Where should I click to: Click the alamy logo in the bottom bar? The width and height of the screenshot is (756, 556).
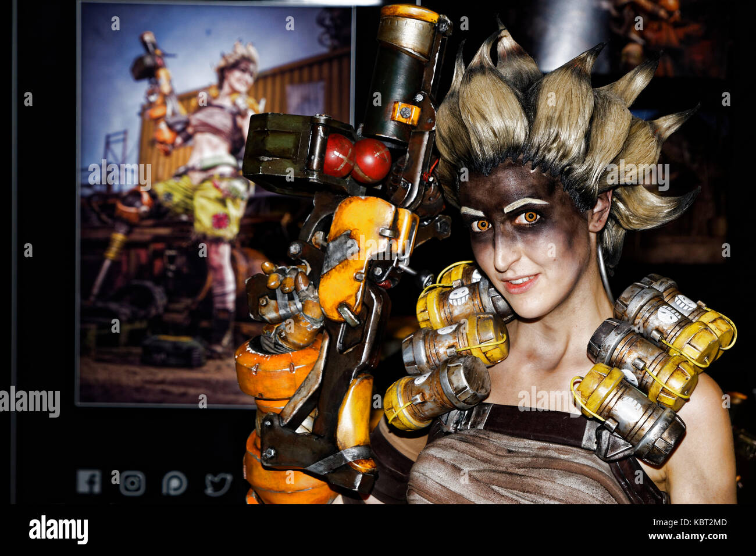tap(58, 530)
